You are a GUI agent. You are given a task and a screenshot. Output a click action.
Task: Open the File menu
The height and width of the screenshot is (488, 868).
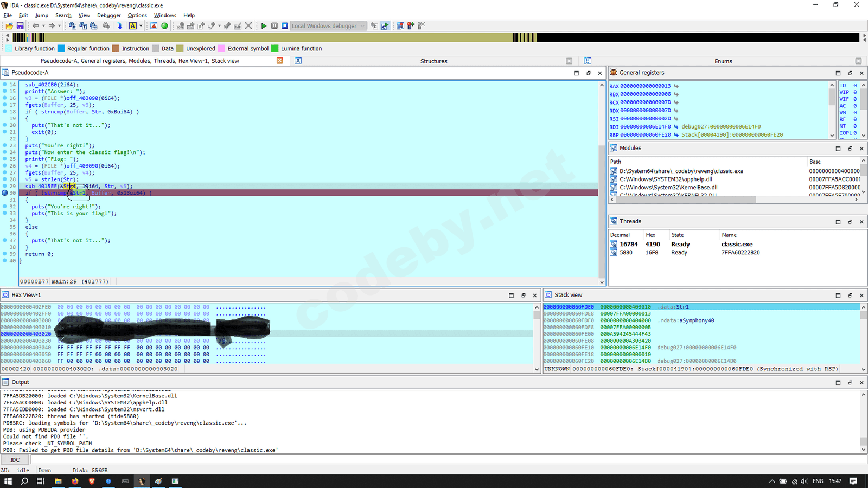tap(8, 15)
